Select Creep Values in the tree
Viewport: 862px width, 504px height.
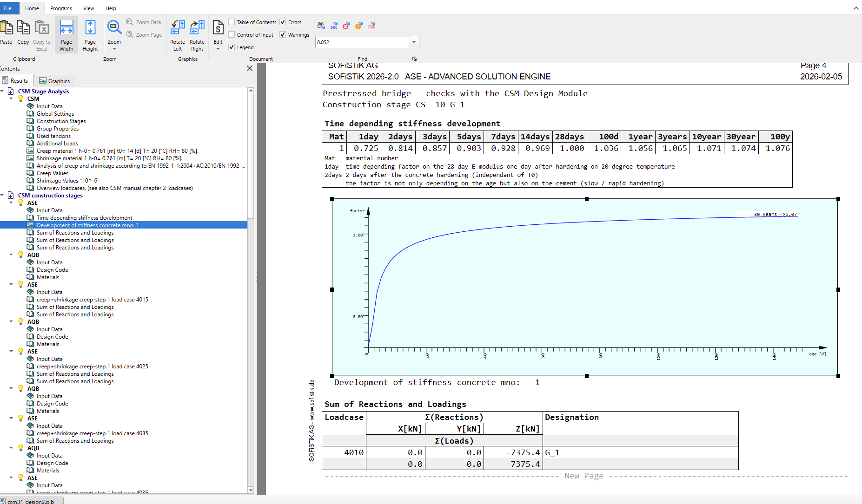tap(52, 173)
